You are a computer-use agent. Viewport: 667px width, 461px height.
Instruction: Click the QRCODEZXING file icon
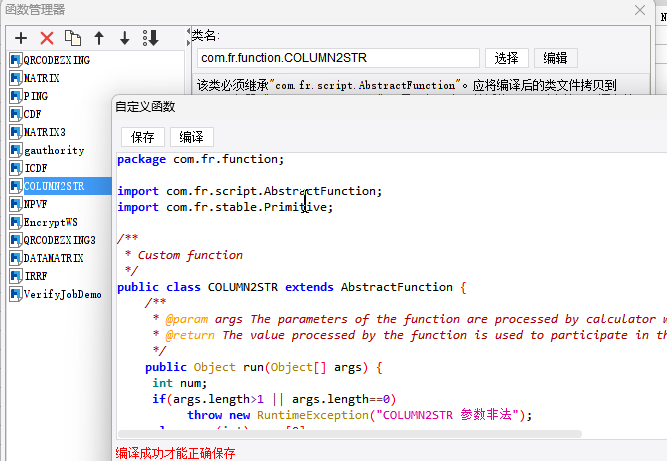(x=15, y=60)
